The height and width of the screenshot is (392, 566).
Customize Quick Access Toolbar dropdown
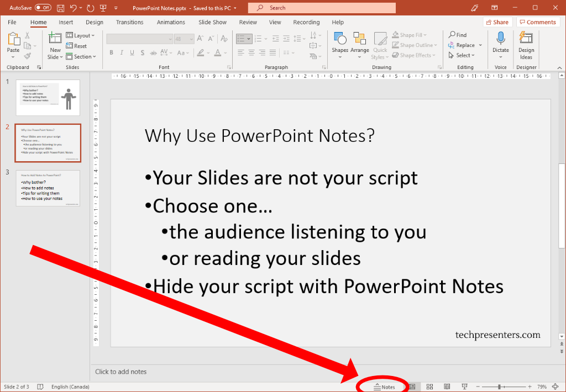pos(116,8)
